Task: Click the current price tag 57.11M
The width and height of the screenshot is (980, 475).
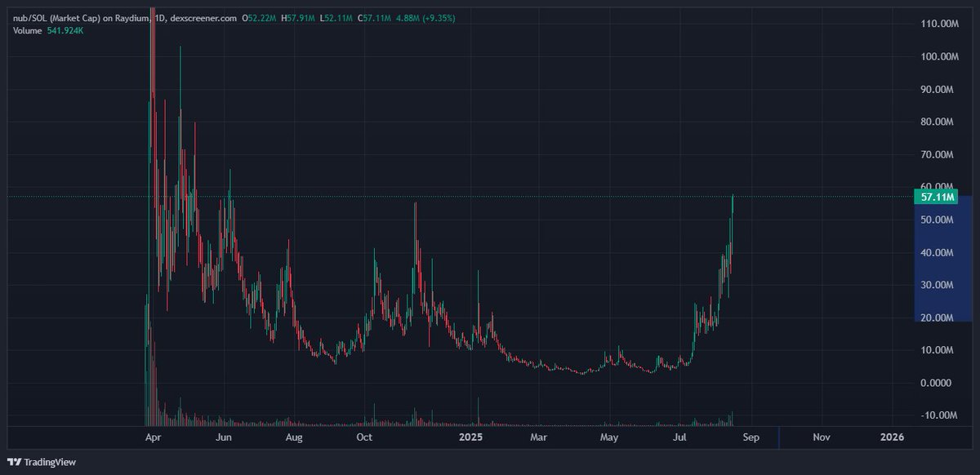Action: (x=938, y=197)
